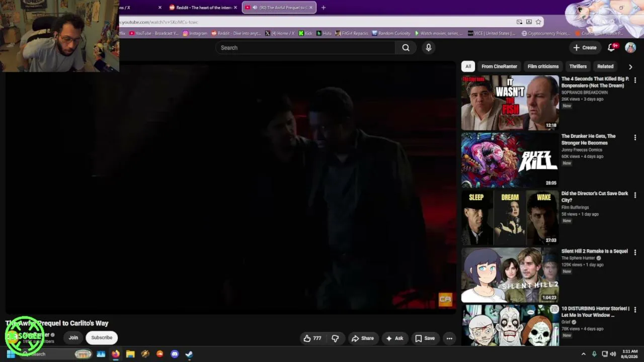The width and height of the screenshot is (644, 362).
Task: Select the Thrillers filter chip
Action: [578, 66]
